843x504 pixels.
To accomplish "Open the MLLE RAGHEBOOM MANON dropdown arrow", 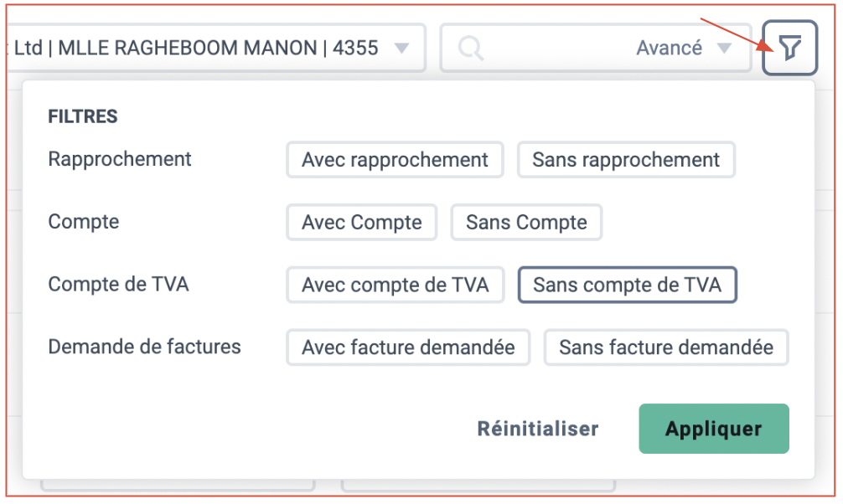I will tap(401, 49).
